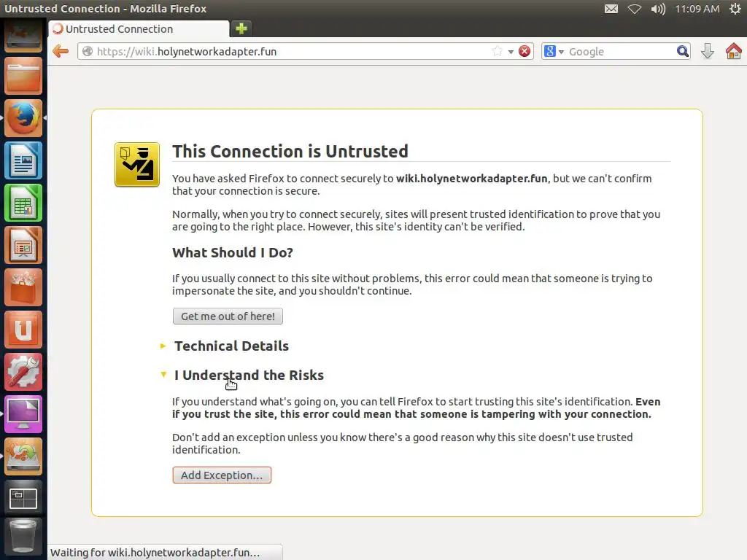Open the URL history dropdown arrow
Viewport: 747px width, 560px height.
point(511,52)
